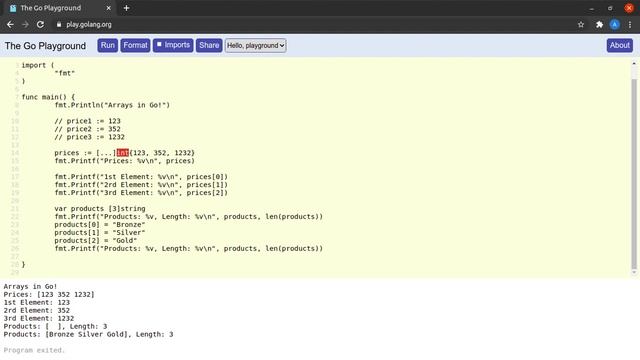The height and width of the screenshot is (360, 640).
Task: Click the editor vertical scrollbar thumb
Action: 634,173
